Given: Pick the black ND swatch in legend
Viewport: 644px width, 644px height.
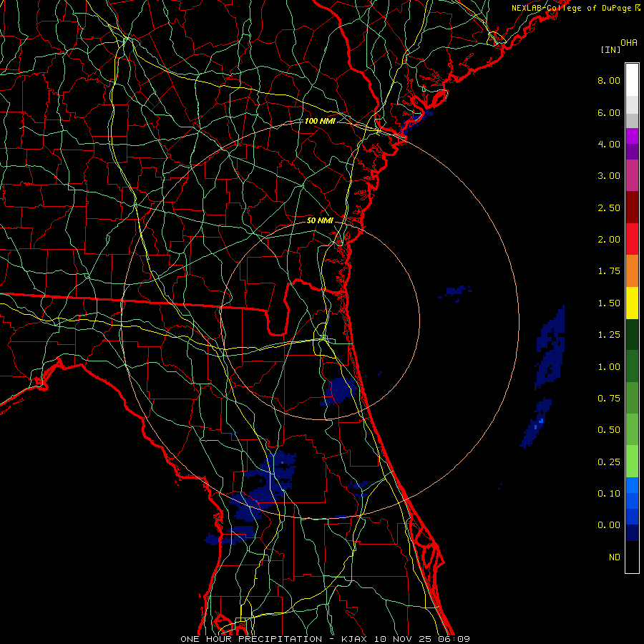Looking at the screenshot, I should [x=632, y=557].
